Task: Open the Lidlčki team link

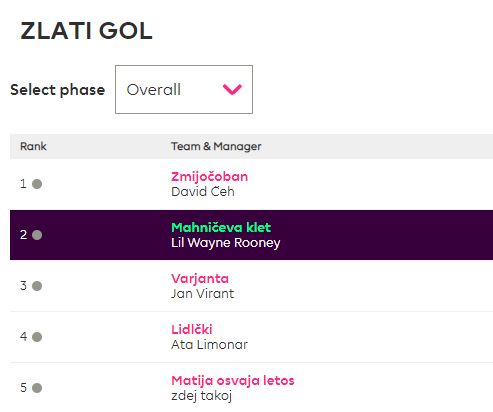Action: point(192,329)
